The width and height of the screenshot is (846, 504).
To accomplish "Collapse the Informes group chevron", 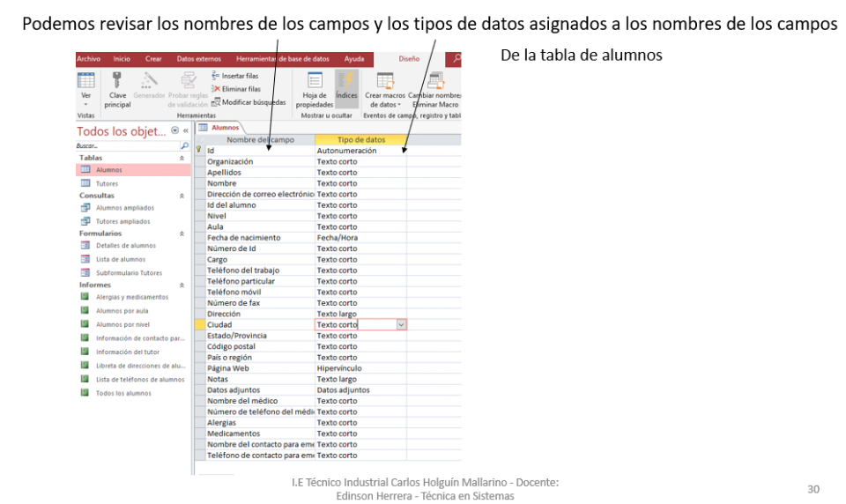I will click(x=182, y=285).
